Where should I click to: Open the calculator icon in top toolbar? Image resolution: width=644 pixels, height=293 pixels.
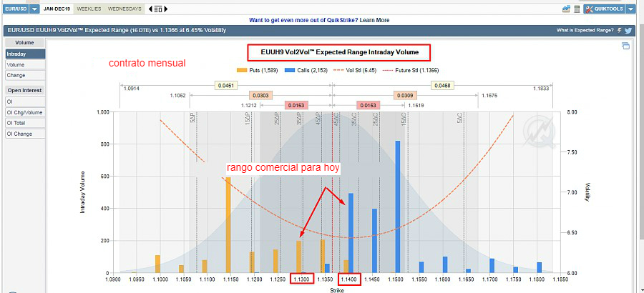(577, 9)
